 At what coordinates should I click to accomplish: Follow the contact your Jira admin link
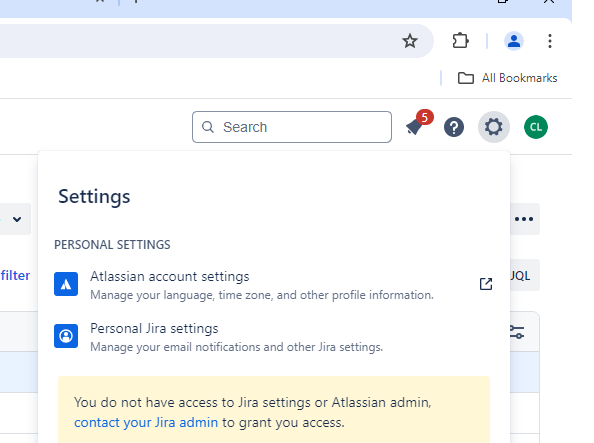click(x=146, y=422)
